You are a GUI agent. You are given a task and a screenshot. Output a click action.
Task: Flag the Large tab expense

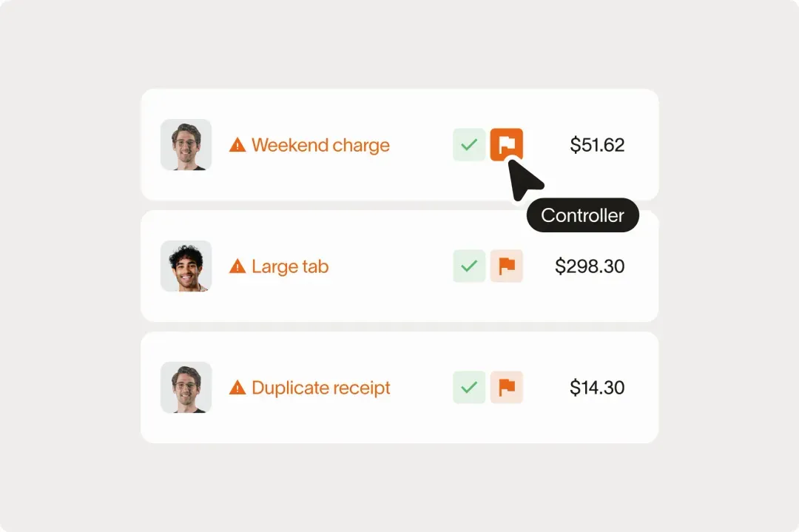(x=507, y=266)
